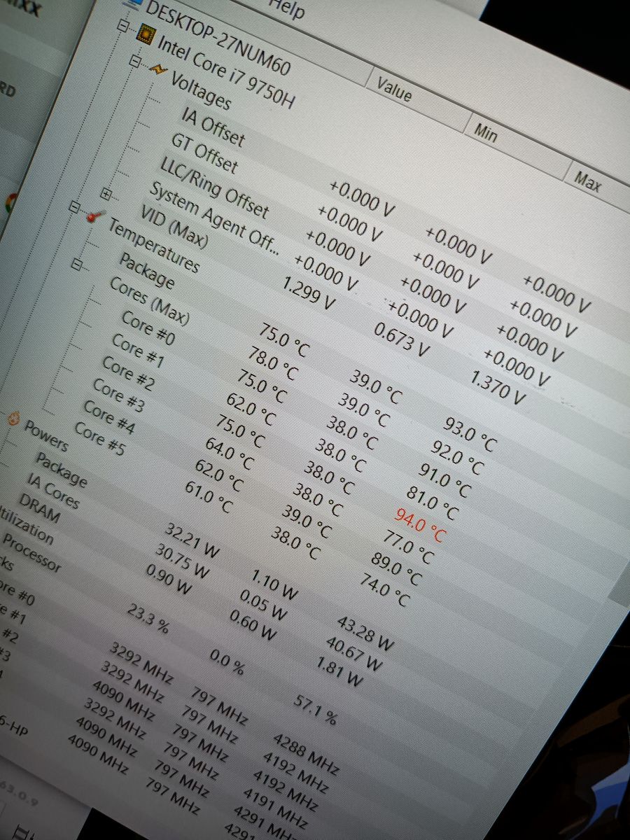
Task: Click the 0.90 W DRAM value
Action: 168,579
